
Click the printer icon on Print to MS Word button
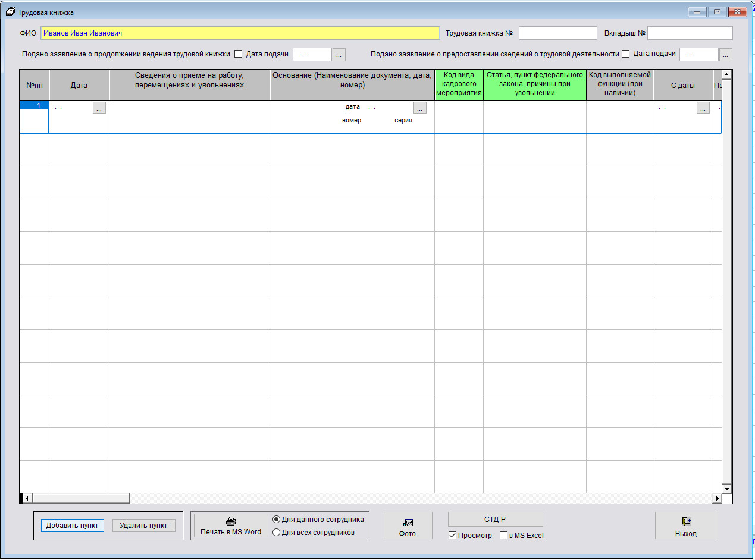click(231, 521)
